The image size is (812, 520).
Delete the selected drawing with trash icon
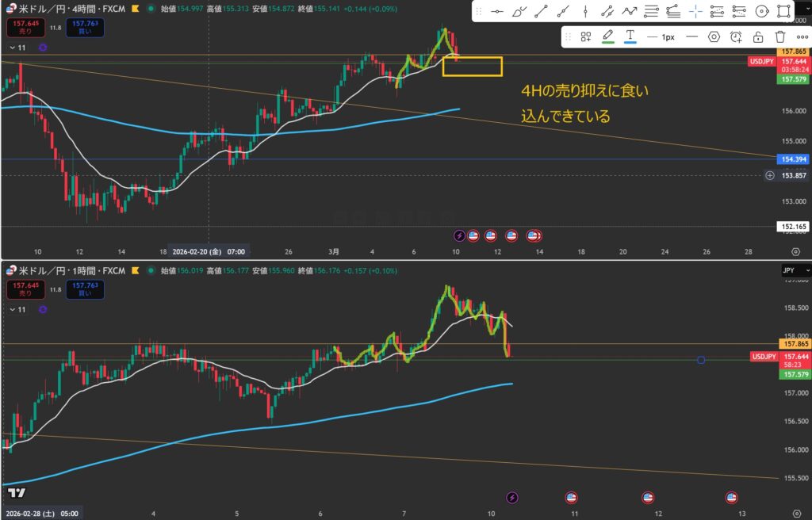tap(780, 36)
